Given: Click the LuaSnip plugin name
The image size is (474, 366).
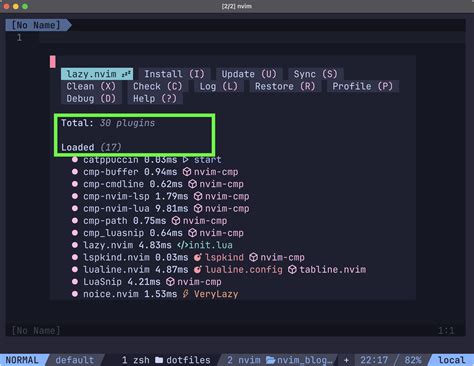Looking at the screenshot, I should click(x=102, y=282).
